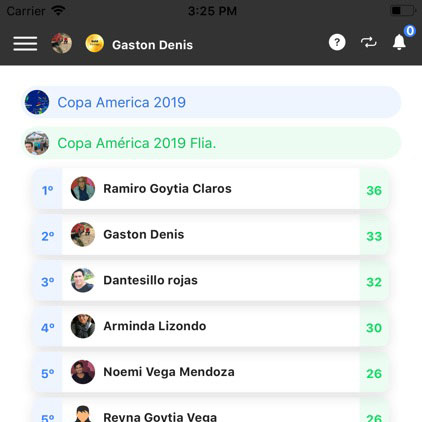Open notifications bell icon

click(x=399, y=42)
